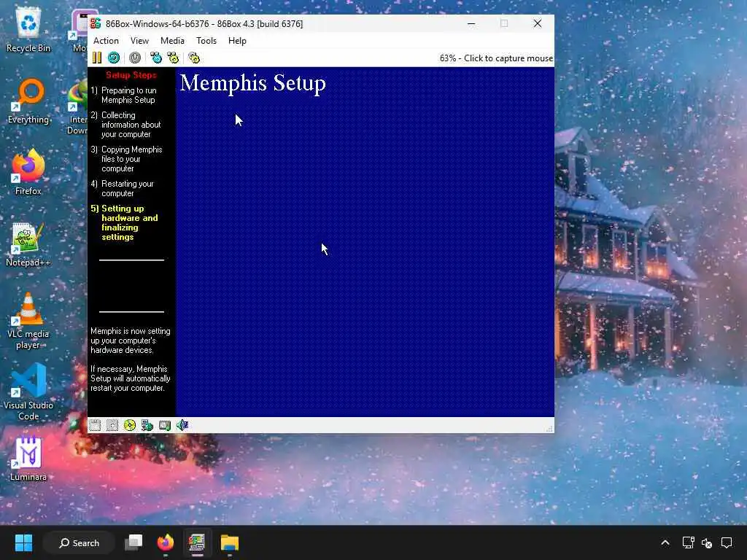Click the gray drive status icon with green dot
Image resolution: width=747 pixels, height=560 pixels.
165,425
